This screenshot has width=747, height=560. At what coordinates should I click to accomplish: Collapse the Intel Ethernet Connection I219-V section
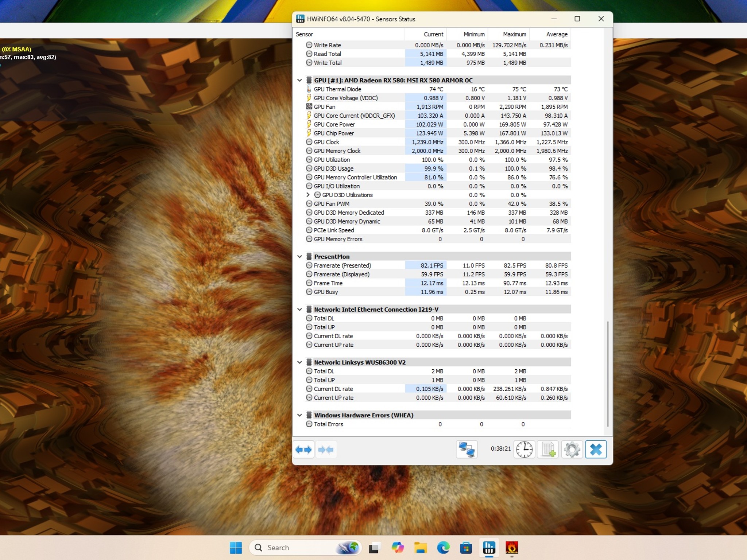(299, 310)
